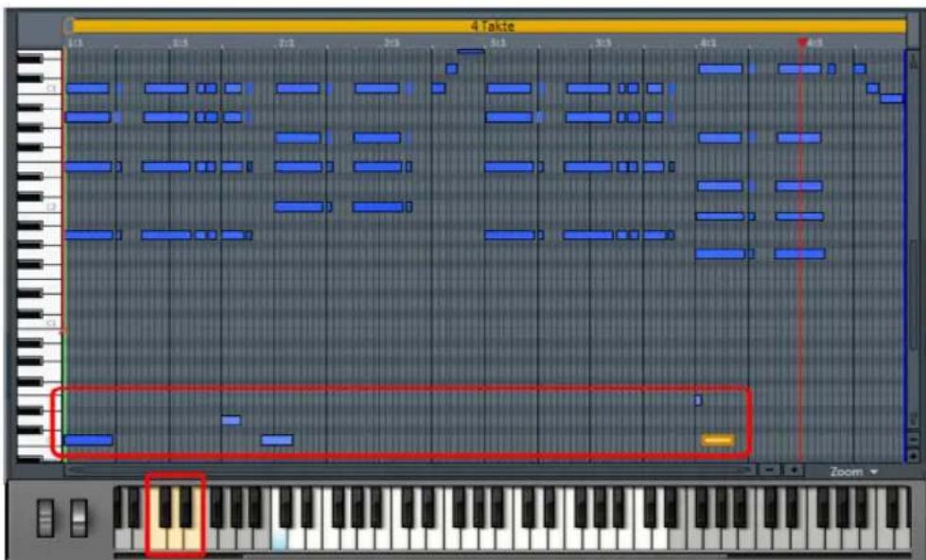
Task: Select the long blue note at bar 4:1
Action: point(719,69)
